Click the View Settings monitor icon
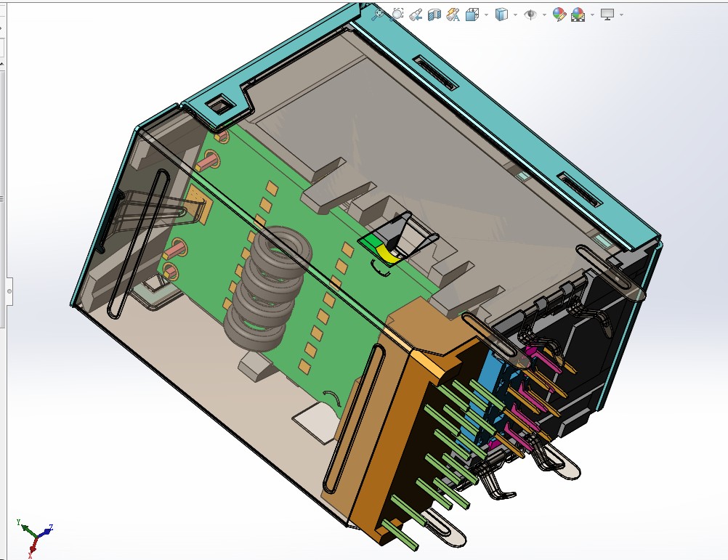 point(607,15)
